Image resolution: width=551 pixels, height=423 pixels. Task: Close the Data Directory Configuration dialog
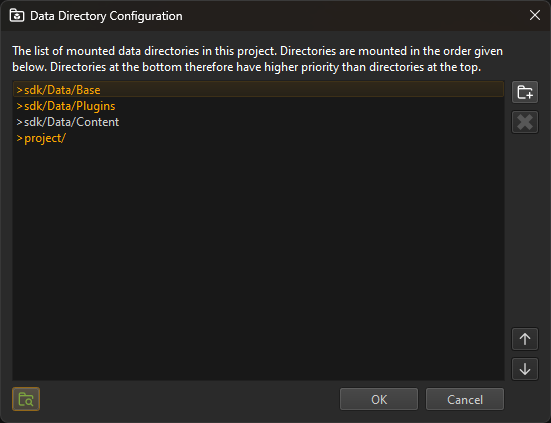pyautogui.click(x=535, y=15)
